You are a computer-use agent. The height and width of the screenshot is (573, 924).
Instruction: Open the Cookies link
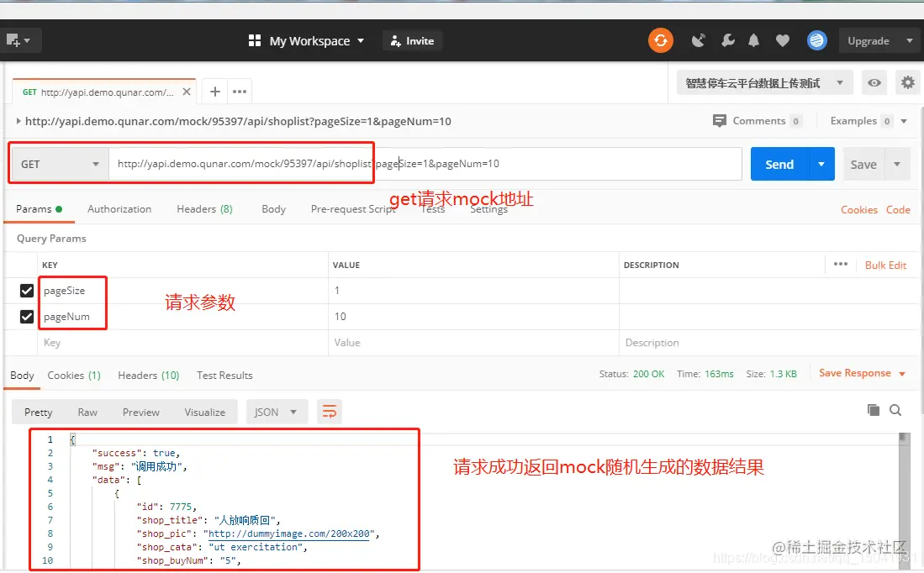click(x=859, y=210)
